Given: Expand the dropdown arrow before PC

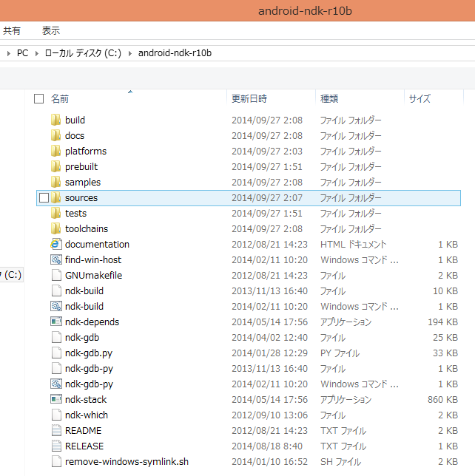Looking at the screenshot, I should point(9,53).
